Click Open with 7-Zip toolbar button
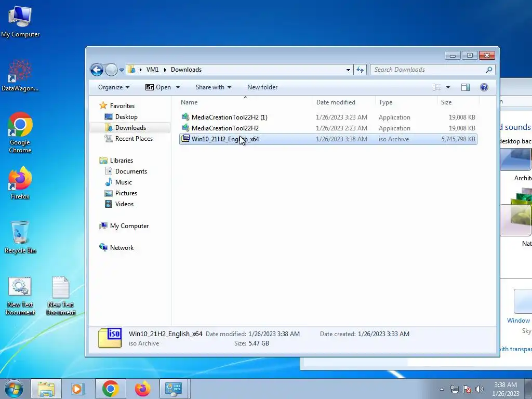 (x=158, y=87)
